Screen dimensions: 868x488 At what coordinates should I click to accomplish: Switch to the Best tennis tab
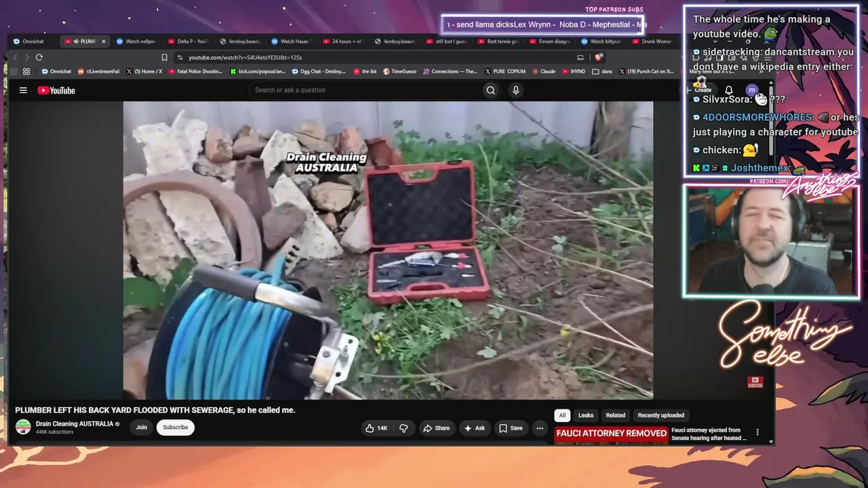(x=498, y=41)
